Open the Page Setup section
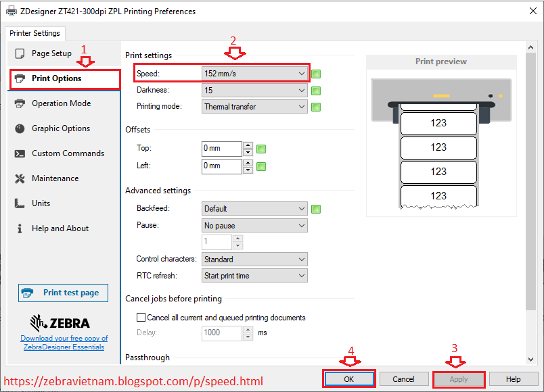Screen dimensions: 544x392 (64, 53)
